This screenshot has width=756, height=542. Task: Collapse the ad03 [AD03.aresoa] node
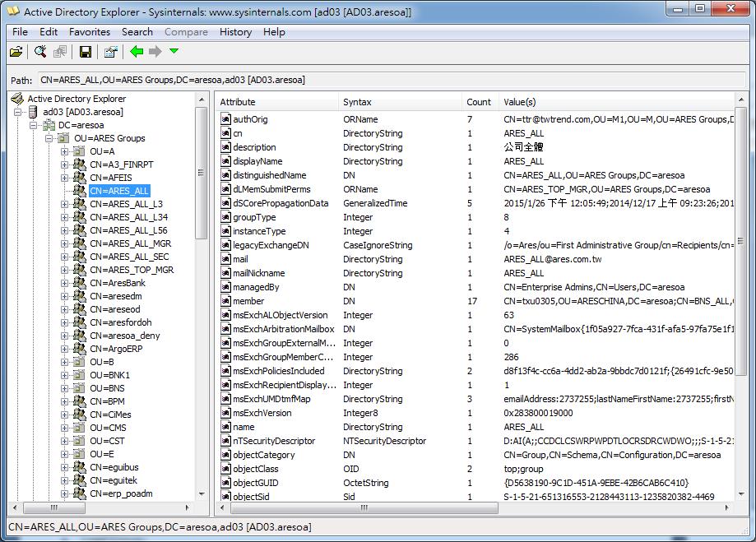(18, 112)
